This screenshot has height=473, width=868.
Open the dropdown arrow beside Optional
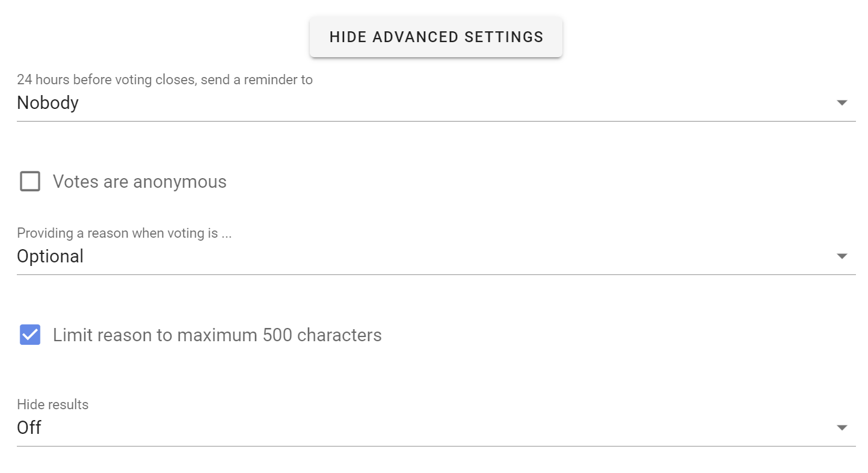click(842, 256)
